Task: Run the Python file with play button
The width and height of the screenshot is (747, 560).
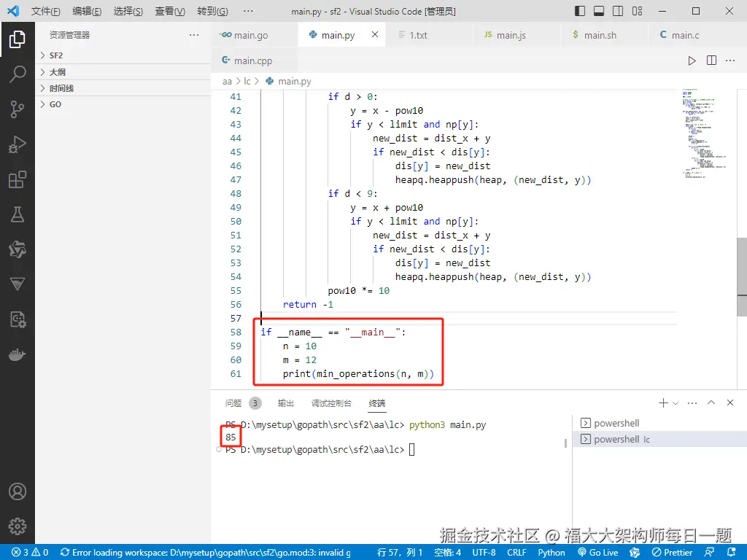Action: pos(692,61)
